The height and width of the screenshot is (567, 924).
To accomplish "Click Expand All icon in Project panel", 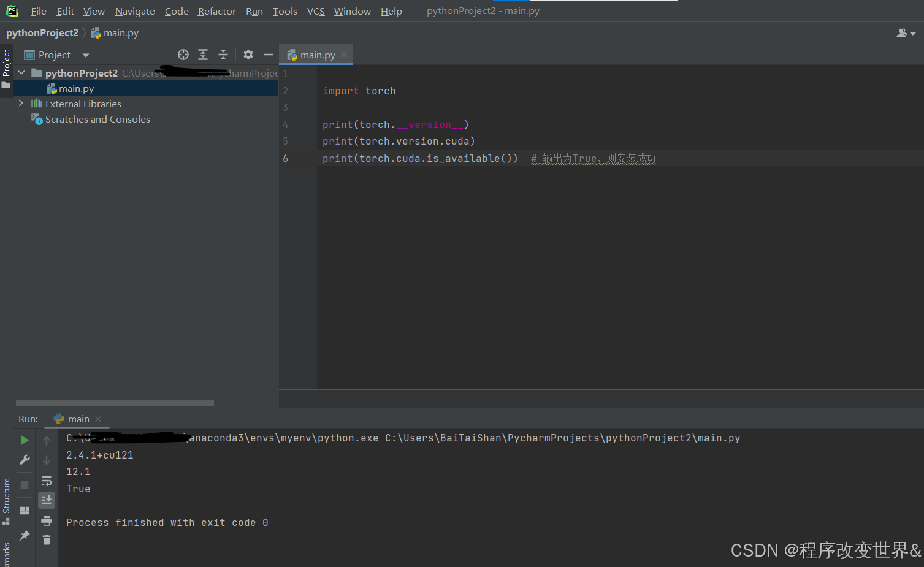I will pos(203,55).
